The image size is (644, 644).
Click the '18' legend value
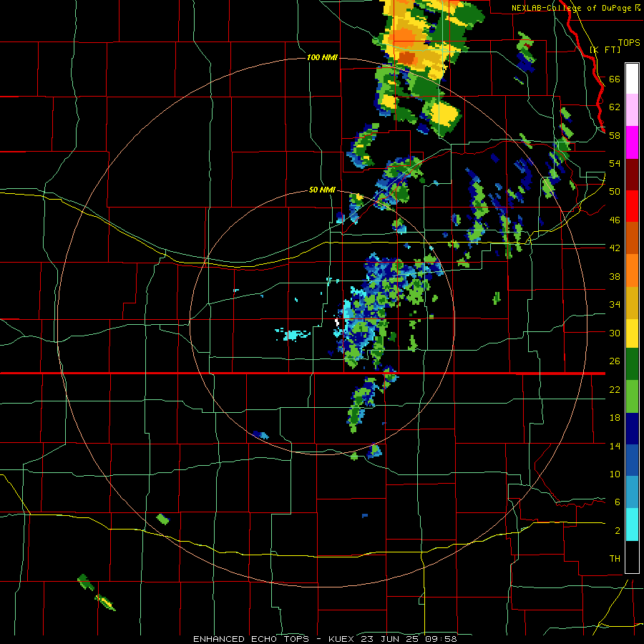click(x=615, y=418)
